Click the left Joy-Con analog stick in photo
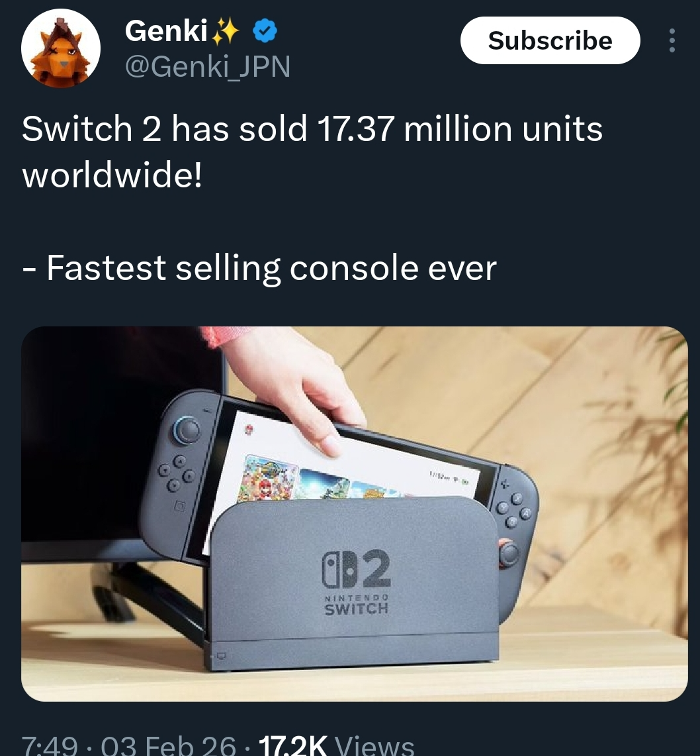 [187, 429]
